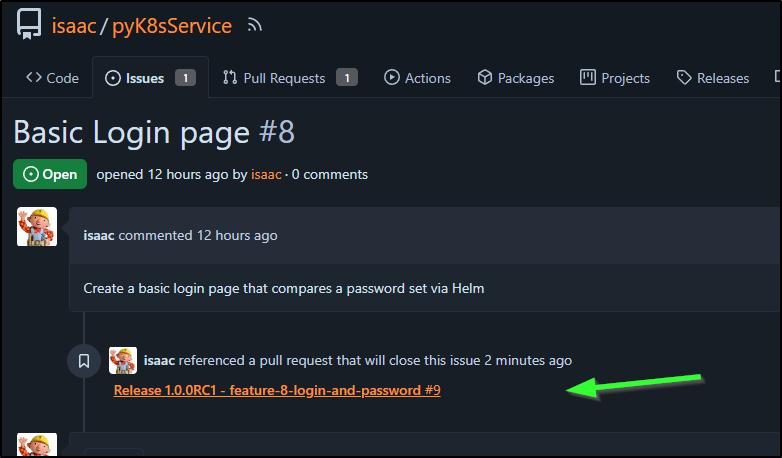Image resolution: width=782 pixels, height=458 pixels.
Task: Click isaac author link after 'opened by'
Action: pos(266,175)
